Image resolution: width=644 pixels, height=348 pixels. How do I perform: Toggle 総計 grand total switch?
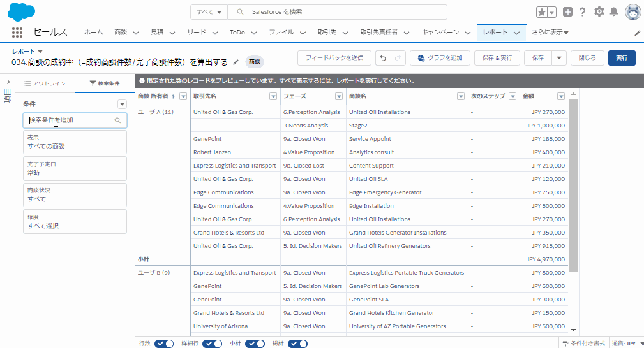coord(297,344)
